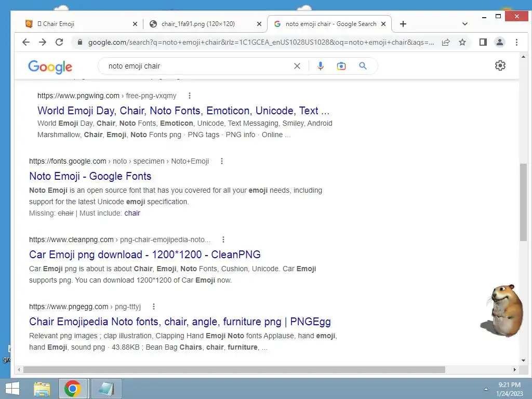This screenshot has width=532, height=399.
Task: Open the taskbar clock and date
Action: tap(509, 389)
